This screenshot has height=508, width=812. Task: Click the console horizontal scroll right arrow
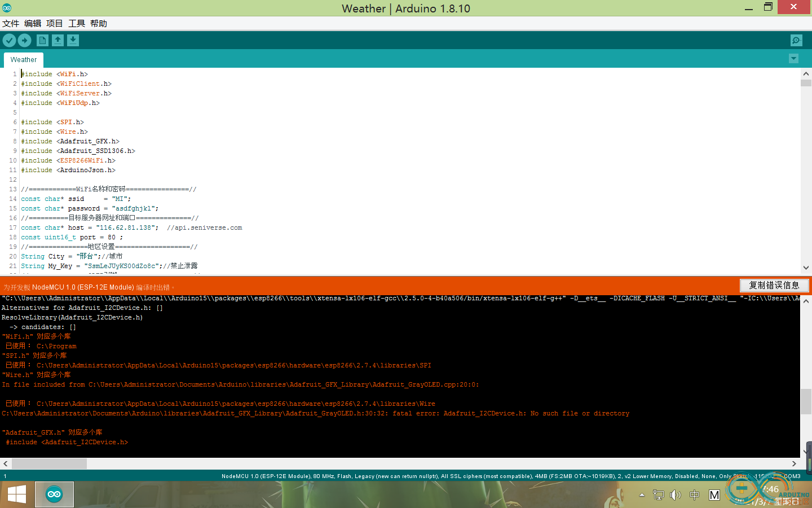(794, 463)
